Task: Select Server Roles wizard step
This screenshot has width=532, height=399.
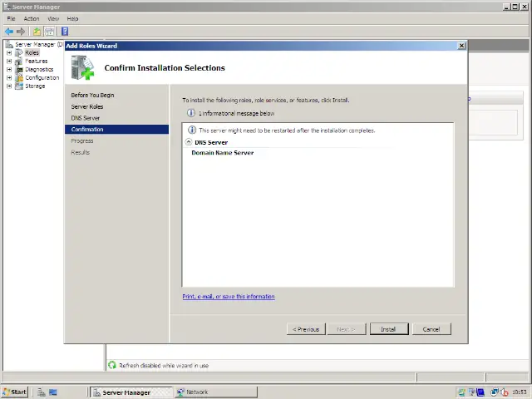Action: tap(86, 106)
